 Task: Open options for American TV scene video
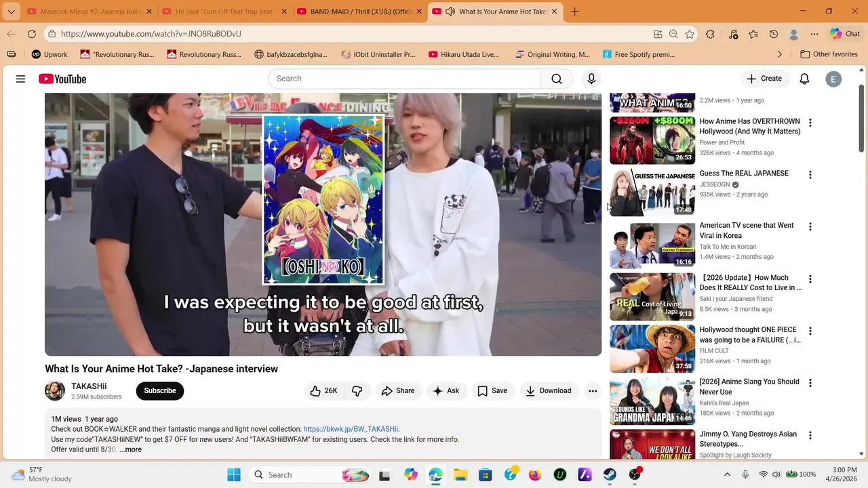(810, 227)
